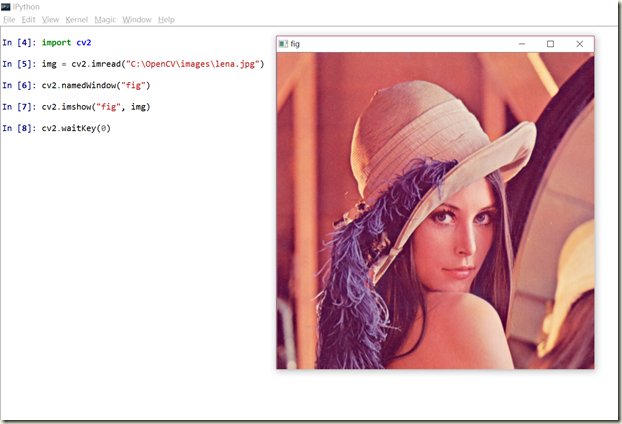This screenshot has width=622, height=424.
Task: Click the cv2.namedWindow("fig") line
Action: pos(96,85)
